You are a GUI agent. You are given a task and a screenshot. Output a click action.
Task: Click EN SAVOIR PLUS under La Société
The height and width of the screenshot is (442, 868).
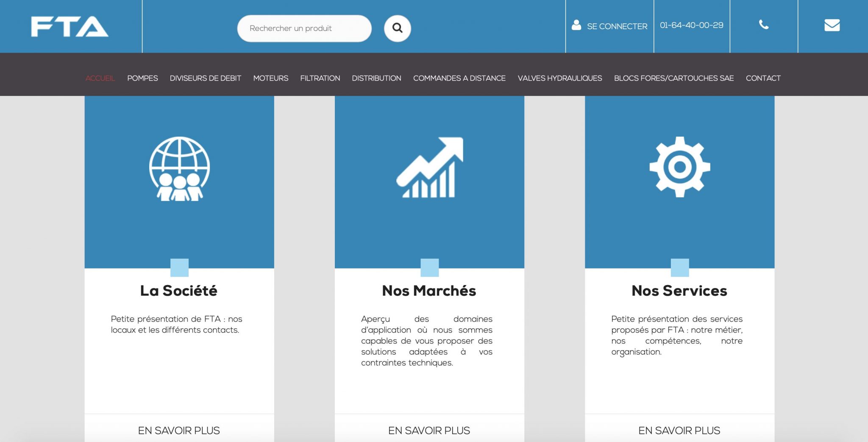pyautogui.click(x=179, y=430)
